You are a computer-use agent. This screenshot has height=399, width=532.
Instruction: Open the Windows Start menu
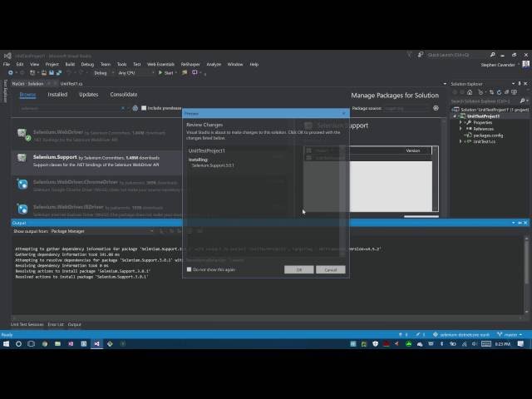pyautogui.click(x=6, y=343)
